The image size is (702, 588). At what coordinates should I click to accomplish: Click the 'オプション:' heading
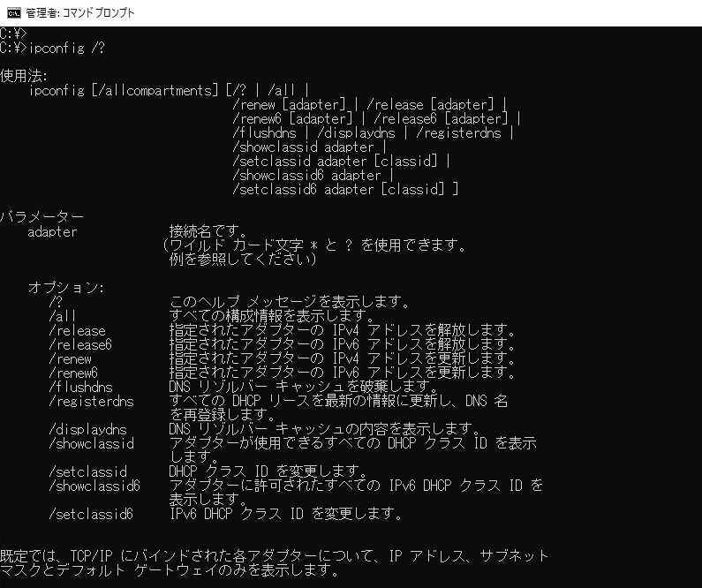coord(66,287)
